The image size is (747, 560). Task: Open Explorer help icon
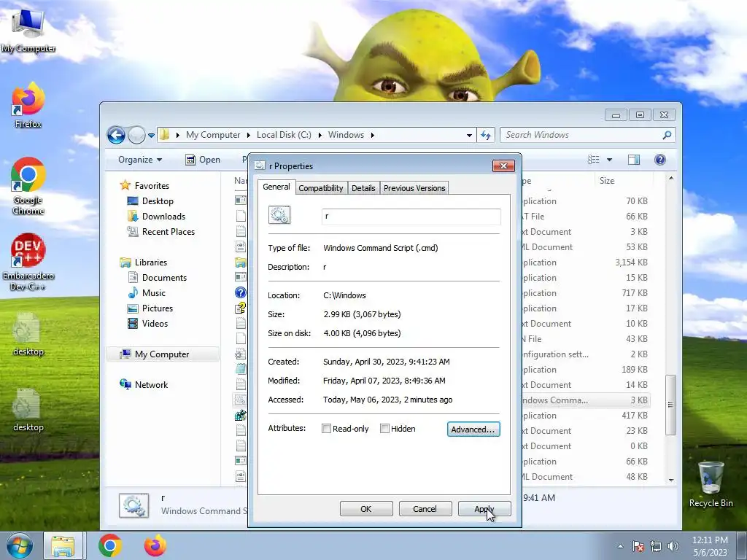(659, 160)
